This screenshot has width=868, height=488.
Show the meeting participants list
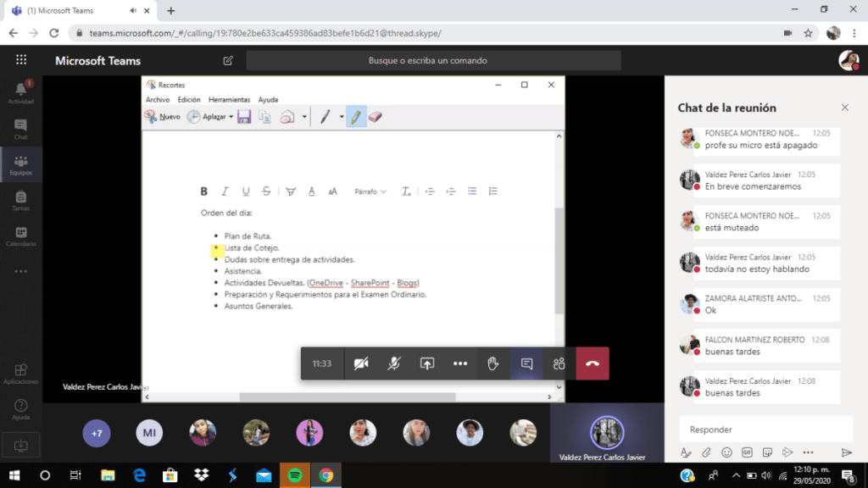(x=559, y=363)
